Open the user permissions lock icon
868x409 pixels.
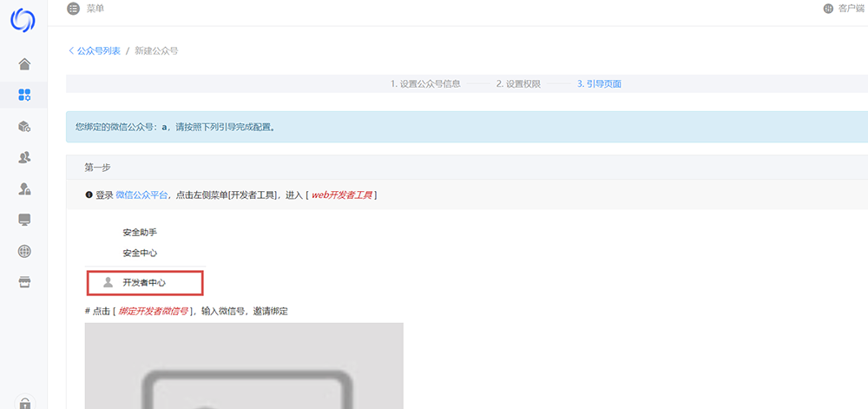coord(24,188)
